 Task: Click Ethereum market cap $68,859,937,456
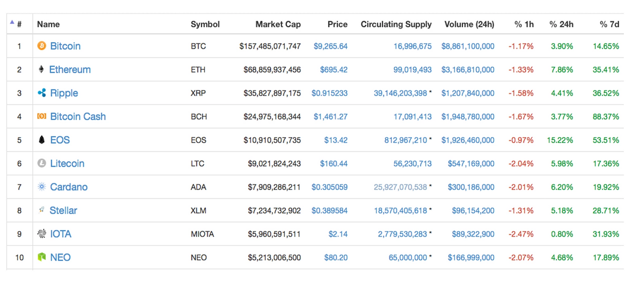click(272, 69)
